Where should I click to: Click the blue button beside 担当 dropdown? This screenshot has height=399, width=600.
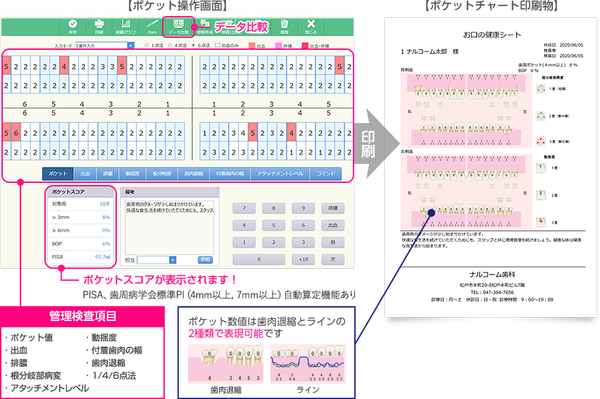click(x=205, y=260)
